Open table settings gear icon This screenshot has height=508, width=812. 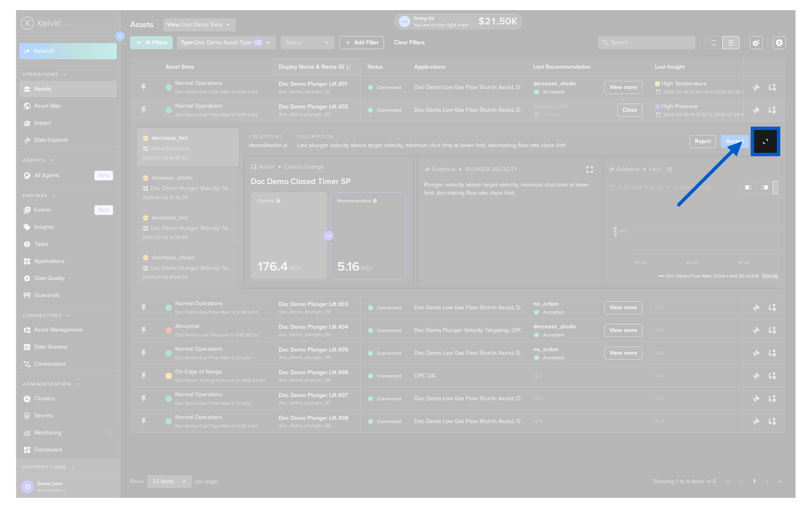pyautogui.click(x=756, y=43)
